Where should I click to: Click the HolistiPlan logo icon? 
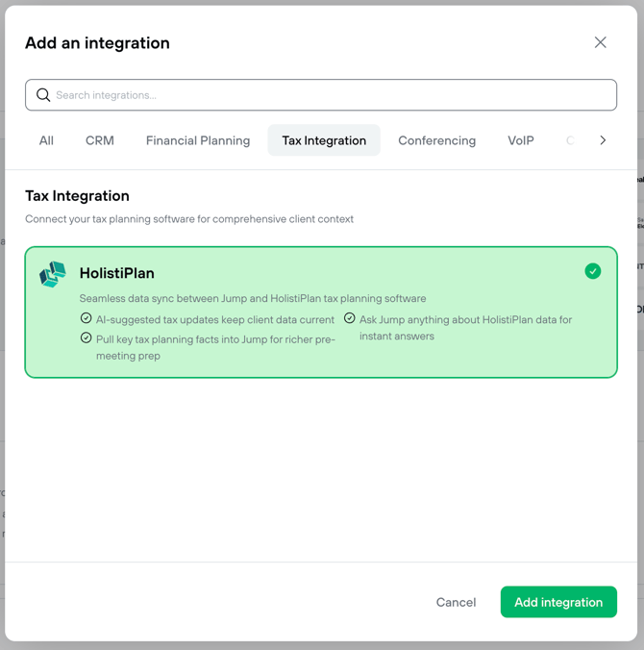coord(53,274)
